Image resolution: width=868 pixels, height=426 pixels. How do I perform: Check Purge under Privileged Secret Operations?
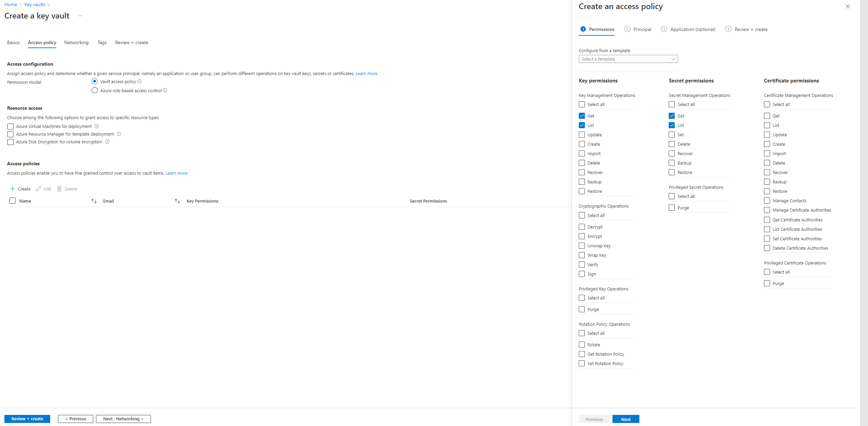tap(672, 208)
